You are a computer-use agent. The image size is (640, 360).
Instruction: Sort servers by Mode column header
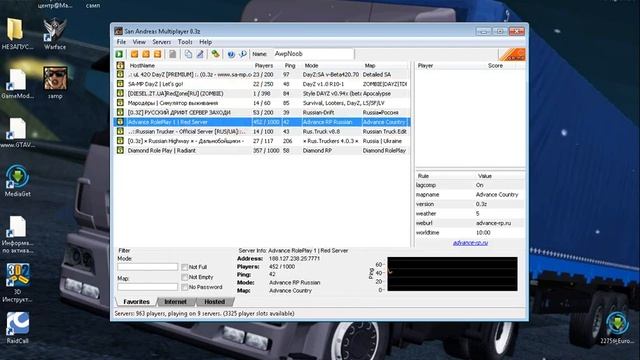(x=332, y=65)
